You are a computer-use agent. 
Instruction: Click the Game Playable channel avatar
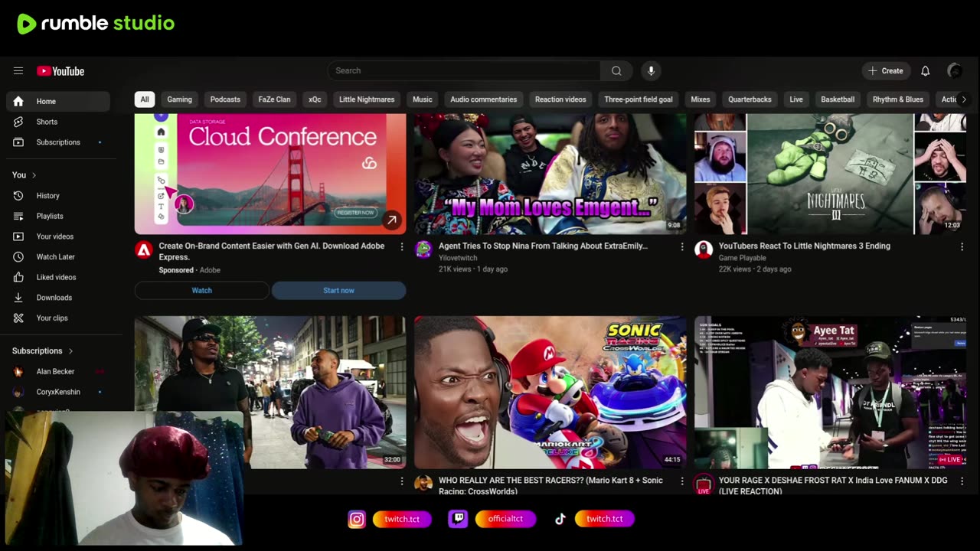pos(704,249)
